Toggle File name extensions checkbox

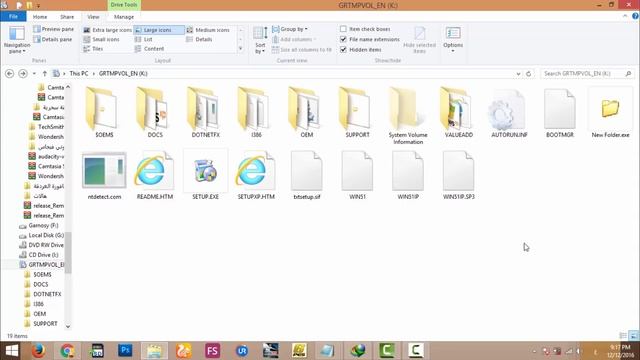point(370,39)
